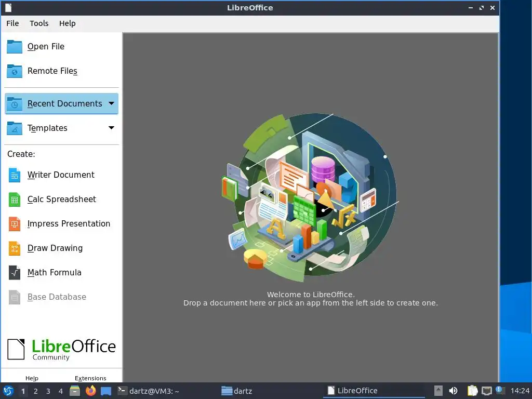Click the clipboard tray icon
Screen dimensions: 532x399
click(473, 391)
